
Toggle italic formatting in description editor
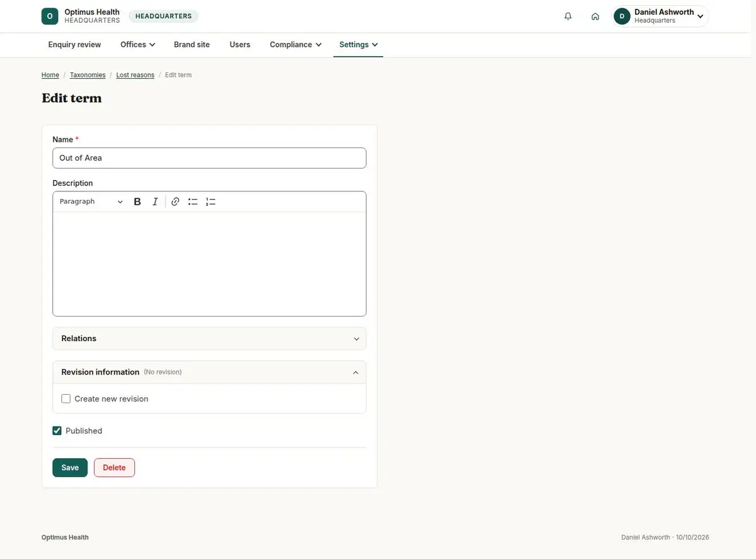[155, 201]
